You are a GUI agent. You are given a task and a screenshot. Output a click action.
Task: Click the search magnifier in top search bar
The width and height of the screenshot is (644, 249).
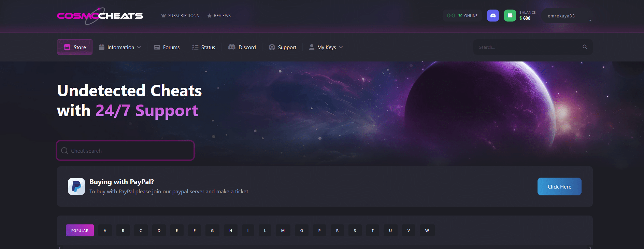pyautogui.click(x=585, y=47)
